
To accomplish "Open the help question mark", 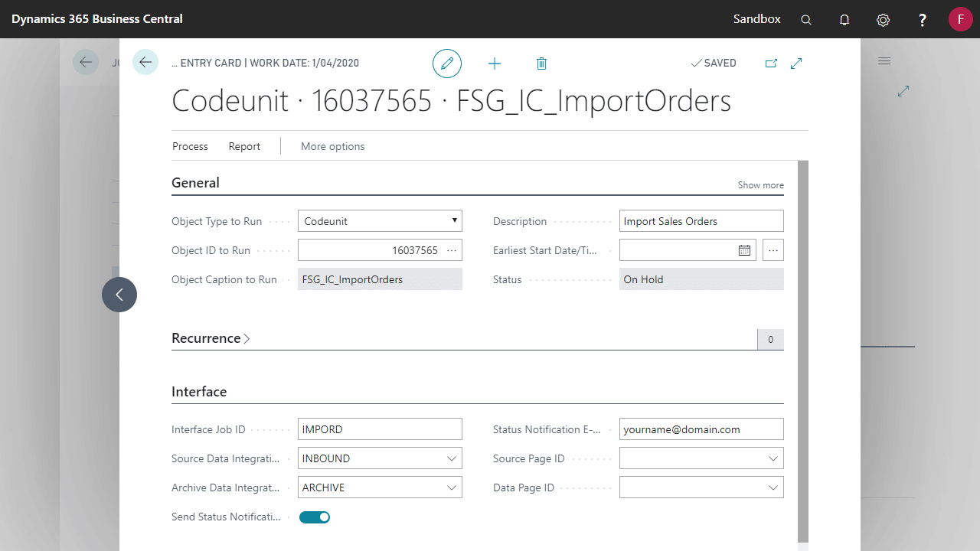I will tap(923, 20).
